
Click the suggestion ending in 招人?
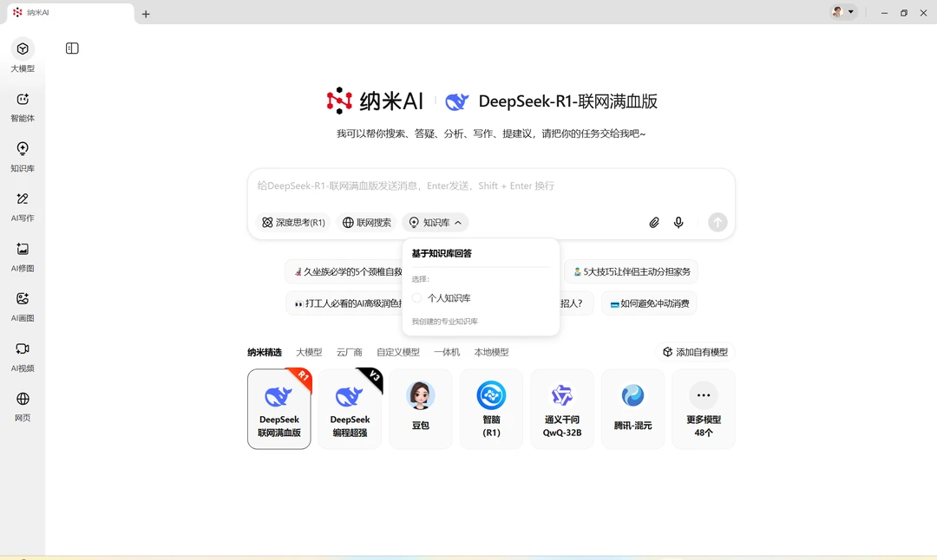pos(576,303)
